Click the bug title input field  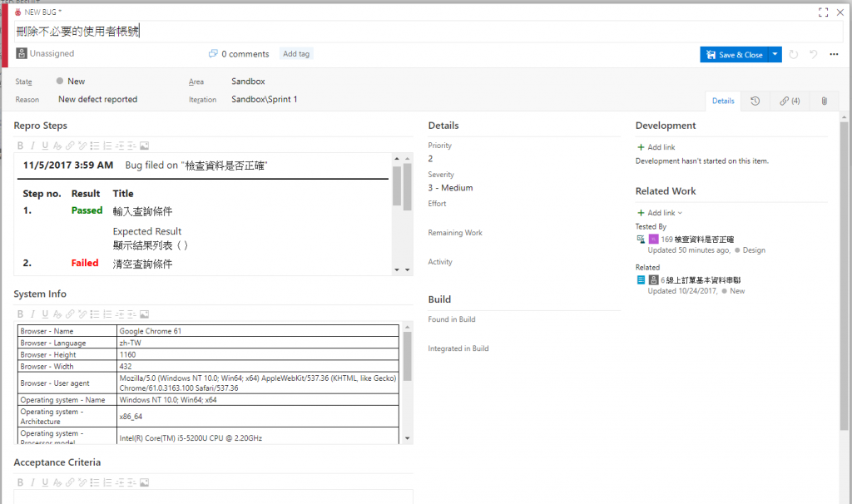[416, 32]
